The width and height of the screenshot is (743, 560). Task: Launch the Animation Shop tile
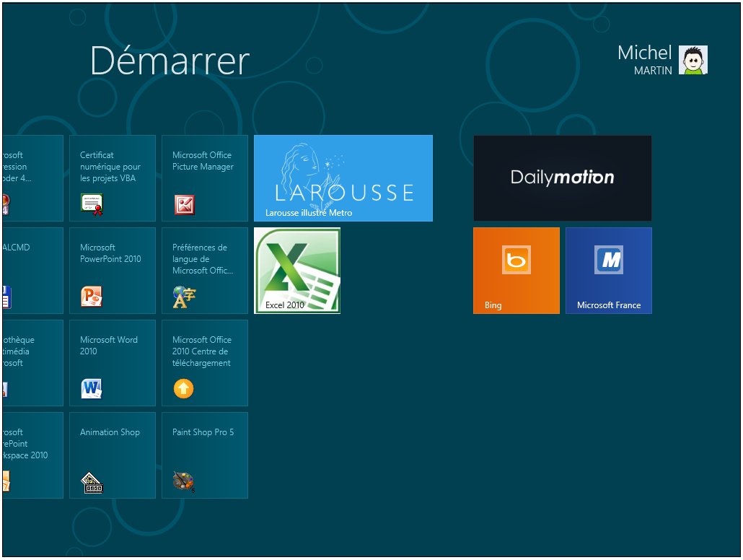point(112,455)
